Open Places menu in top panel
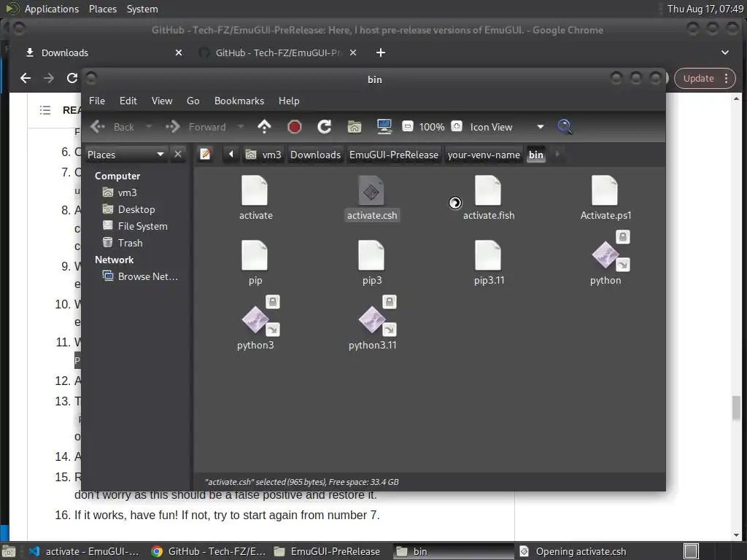Viewport: 747px width, 560px height. 103,9
